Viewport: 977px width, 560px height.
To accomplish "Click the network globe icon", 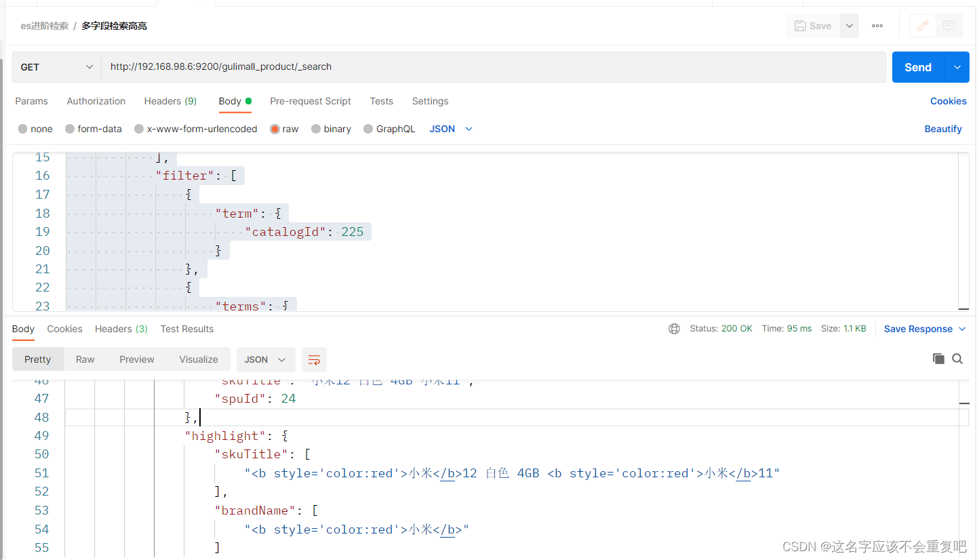I will tap(674, 329).
